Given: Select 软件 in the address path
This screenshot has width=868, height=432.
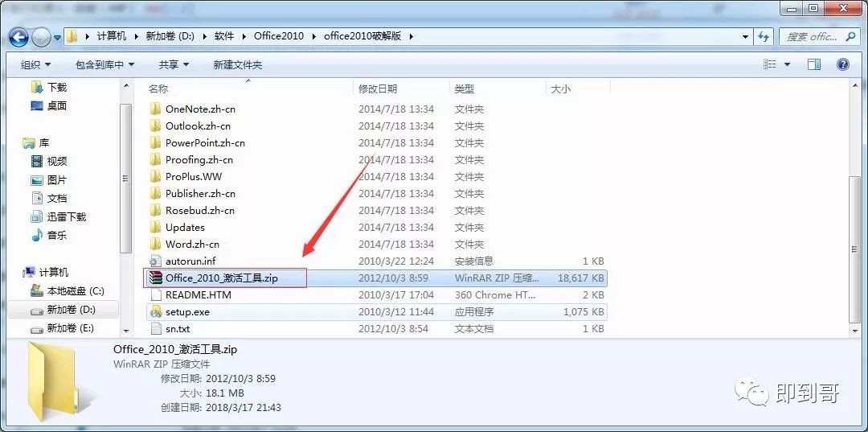Looking at the screenshot, I should [224, 36].
